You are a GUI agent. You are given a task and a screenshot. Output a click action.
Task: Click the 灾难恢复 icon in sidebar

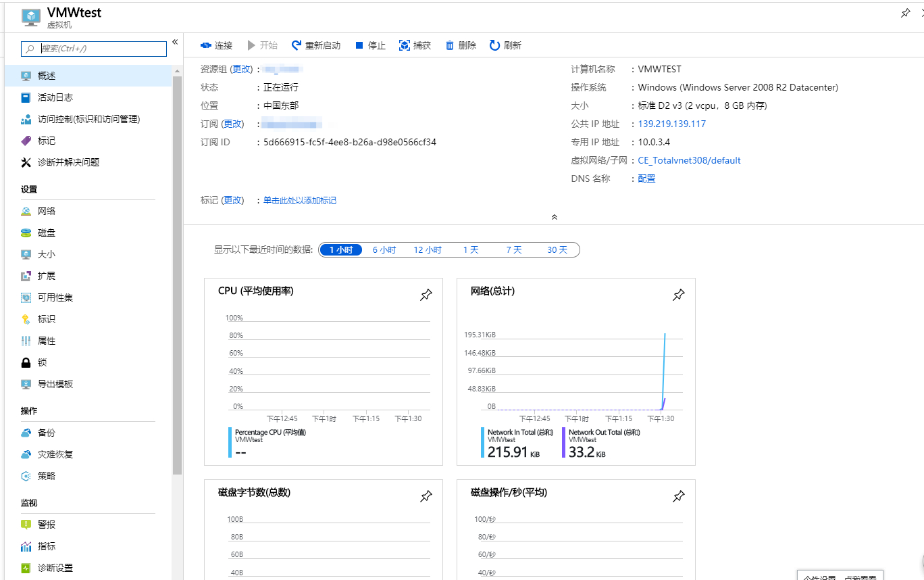pyautogui.click(x=26, y=454)
